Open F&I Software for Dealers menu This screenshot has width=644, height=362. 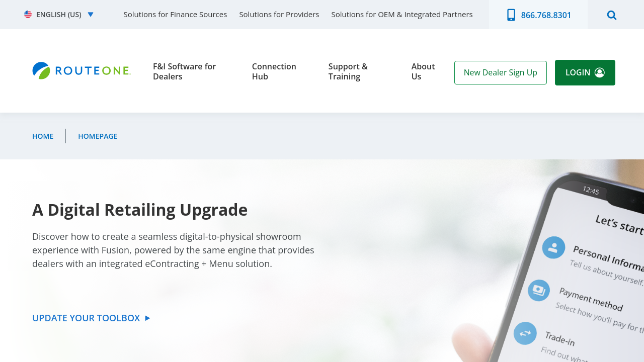point(184,71)
